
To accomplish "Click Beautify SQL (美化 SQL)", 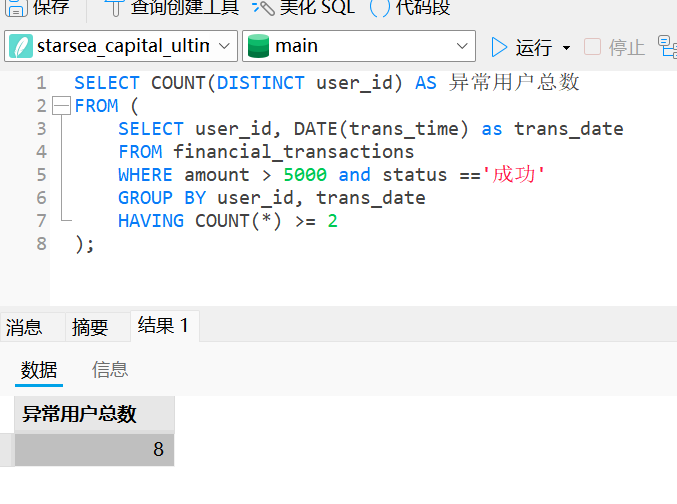I will pos(304,8).
